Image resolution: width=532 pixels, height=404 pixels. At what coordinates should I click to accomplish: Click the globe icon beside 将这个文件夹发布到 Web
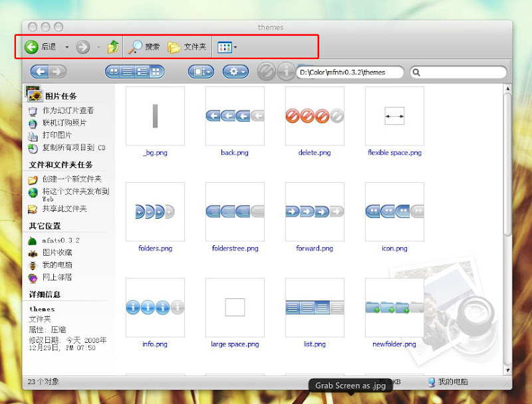(33, 193)
